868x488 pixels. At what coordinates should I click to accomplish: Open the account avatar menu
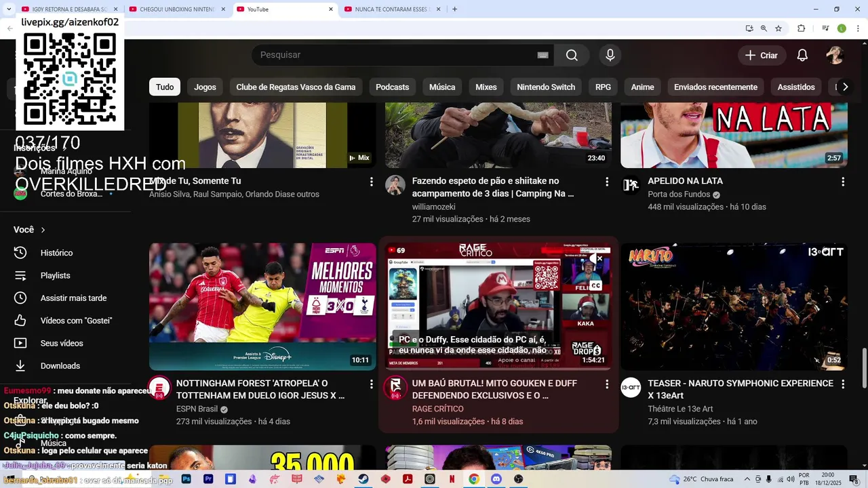[834, 56]
